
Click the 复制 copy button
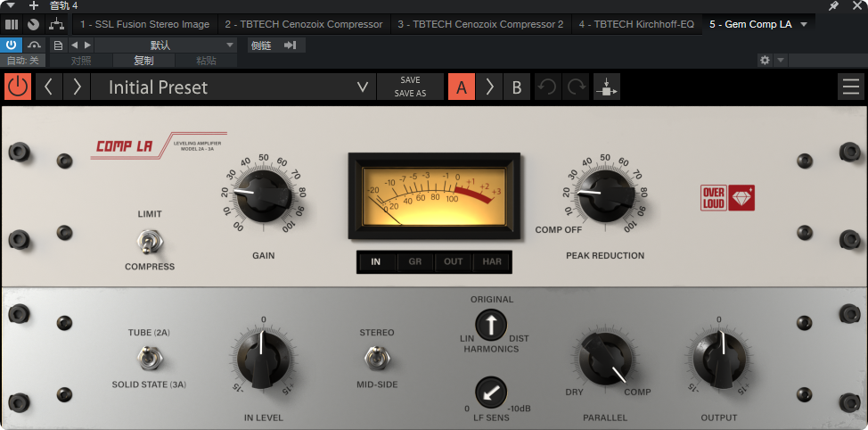[x=143, y=61]
